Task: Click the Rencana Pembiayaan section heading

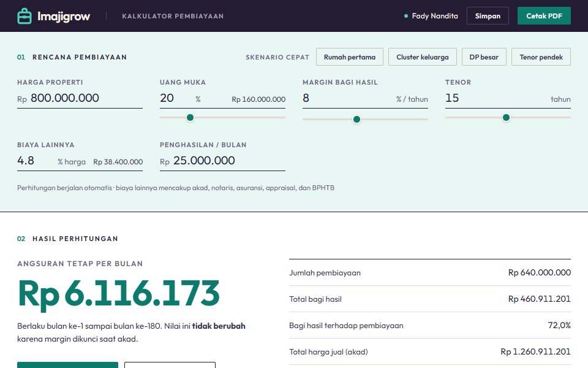Action: tap(80, 57)
